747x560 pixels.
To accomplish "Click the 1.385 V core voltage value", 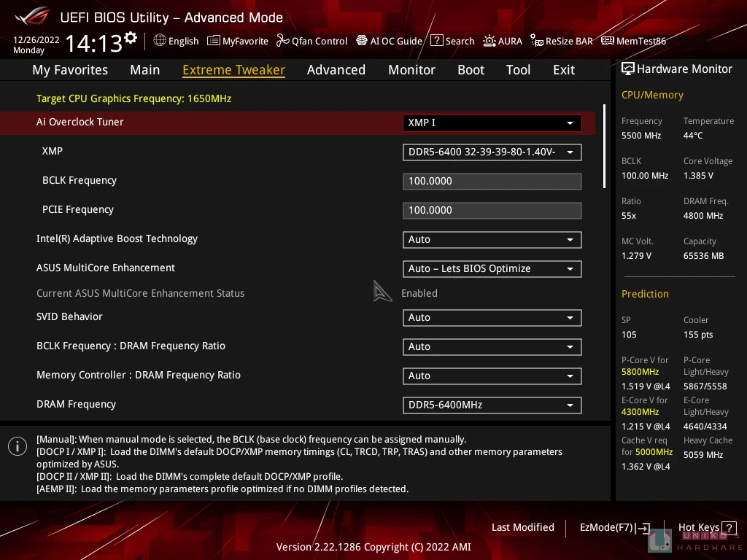I will 698,176.
